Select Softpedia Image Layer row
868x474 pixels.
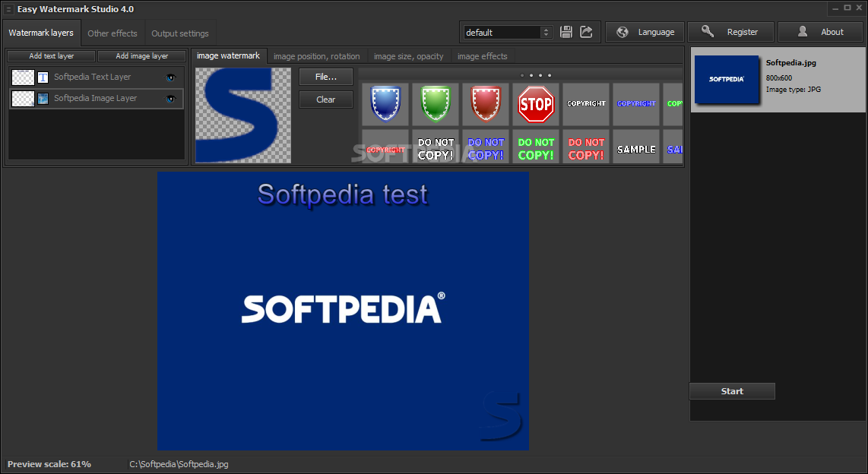(x=97, y=99)
